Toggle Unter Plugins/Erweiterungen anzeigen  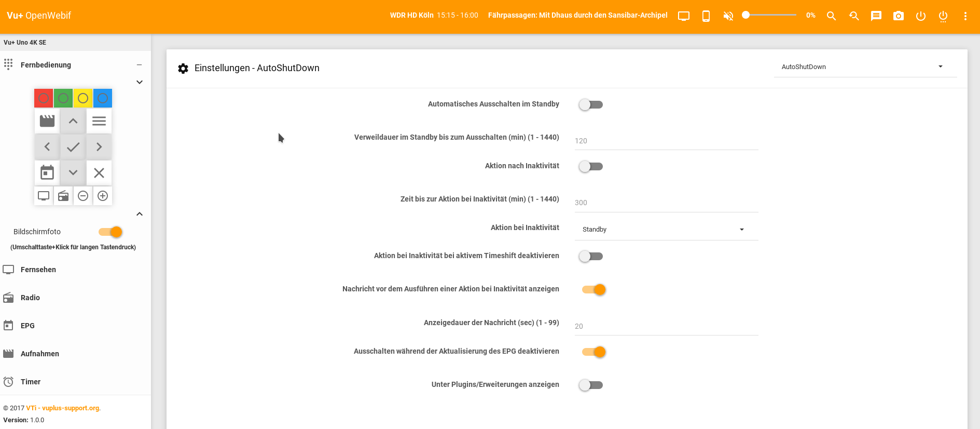(591, 385)
